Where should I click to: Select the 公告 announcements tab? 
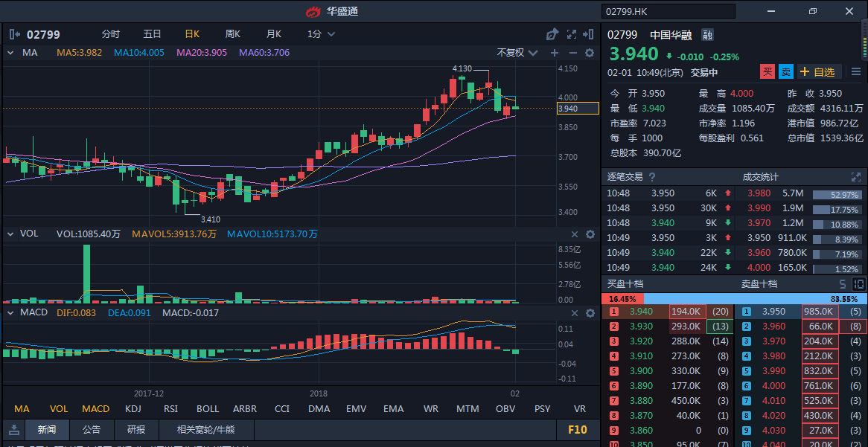(92, 429)
